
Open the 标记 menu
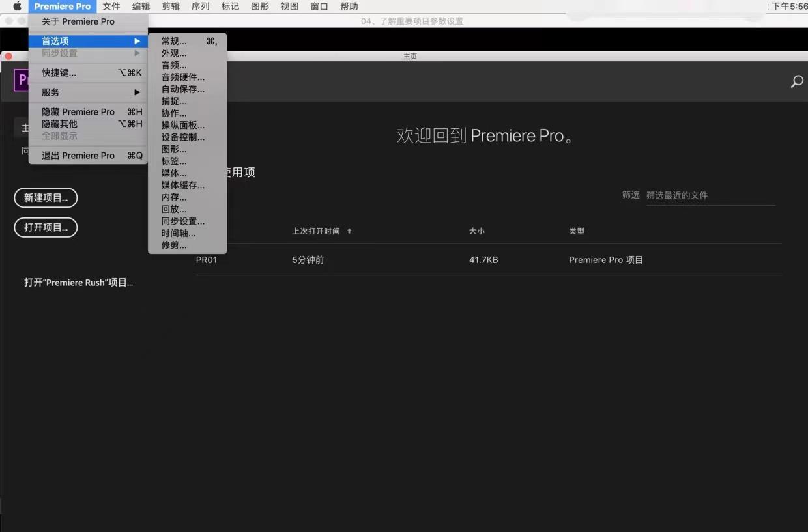pos(230,7)
